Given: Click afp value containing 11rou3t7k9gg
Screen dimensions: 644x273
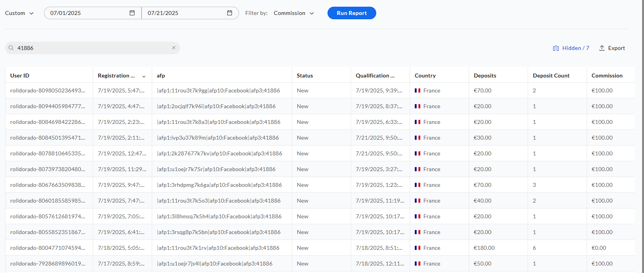Looking at the screenshot, I should click(218, 90).
